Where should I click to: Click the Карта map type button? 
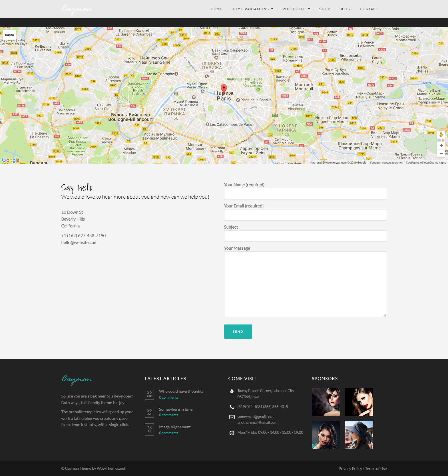tap(9, 35)
